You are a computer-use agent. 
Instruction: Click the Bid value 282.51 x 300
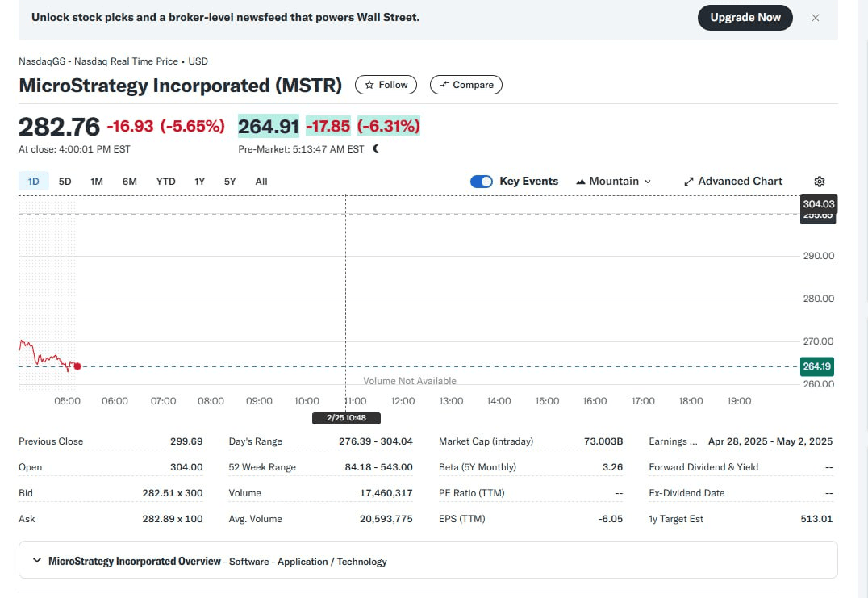pyautogui.click(x=172, y=493)
